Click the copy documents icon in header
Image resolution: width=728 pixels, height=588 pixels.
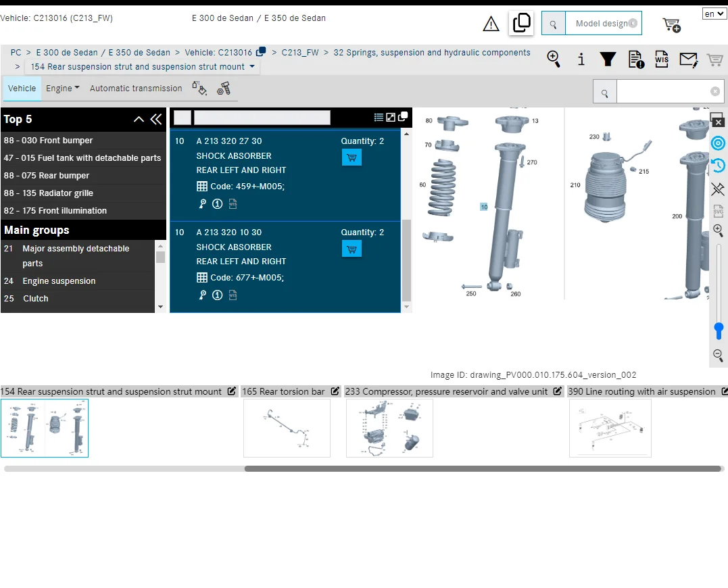point(521,23)
